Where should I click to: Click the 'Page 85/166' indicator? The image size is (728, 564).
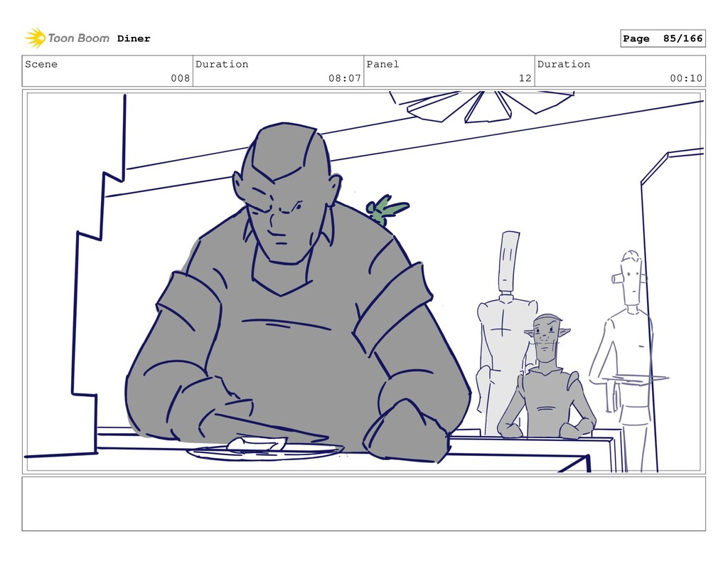(663, 38)
